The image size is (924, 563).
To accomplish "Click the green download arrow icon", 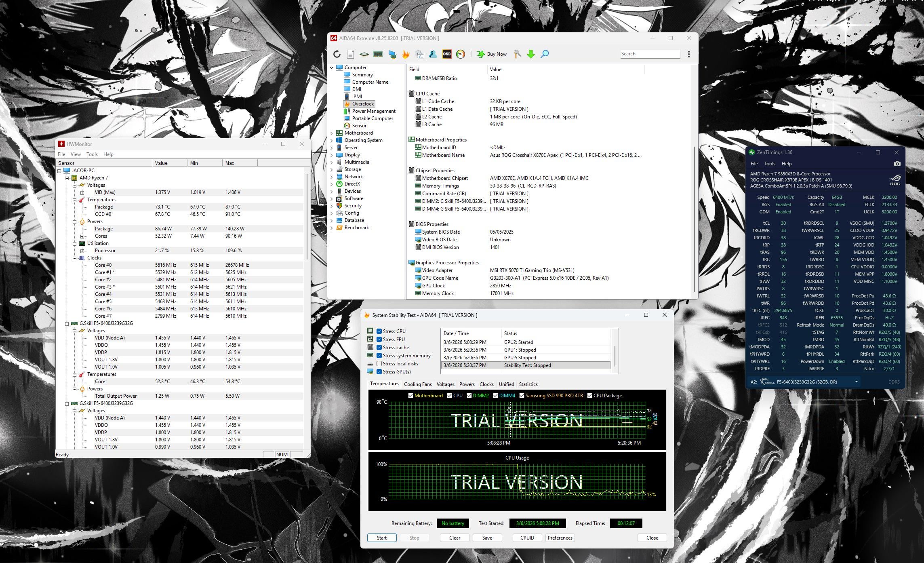I will click(531, 54).
